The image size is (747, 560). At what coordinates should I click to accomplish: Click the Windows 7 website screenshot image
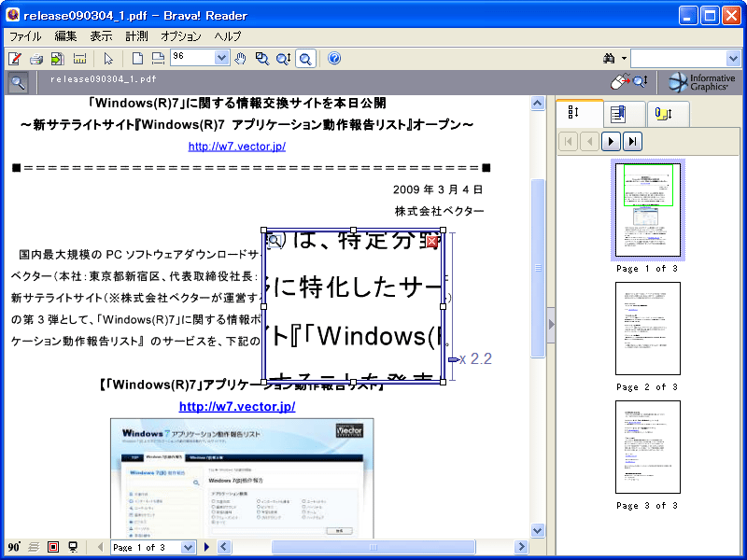[x=242, y=478]
